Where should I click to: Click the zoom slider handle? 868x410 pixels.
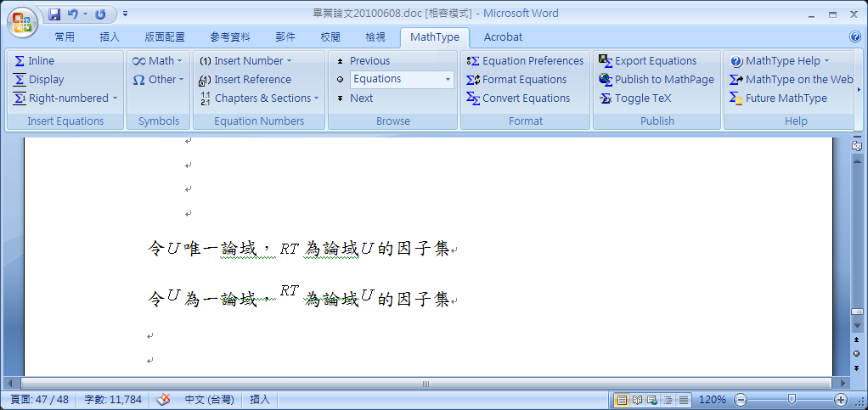click(x=792, y=399)
